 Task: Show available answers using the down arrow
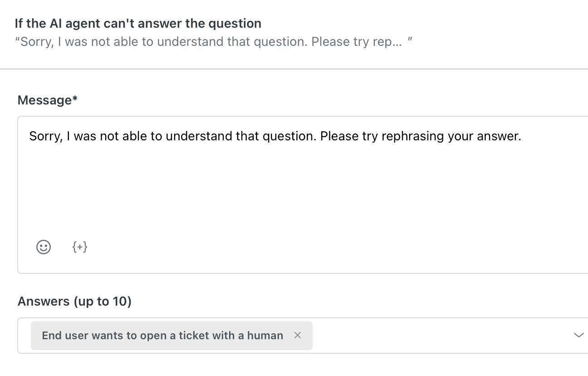pos(578,336)
